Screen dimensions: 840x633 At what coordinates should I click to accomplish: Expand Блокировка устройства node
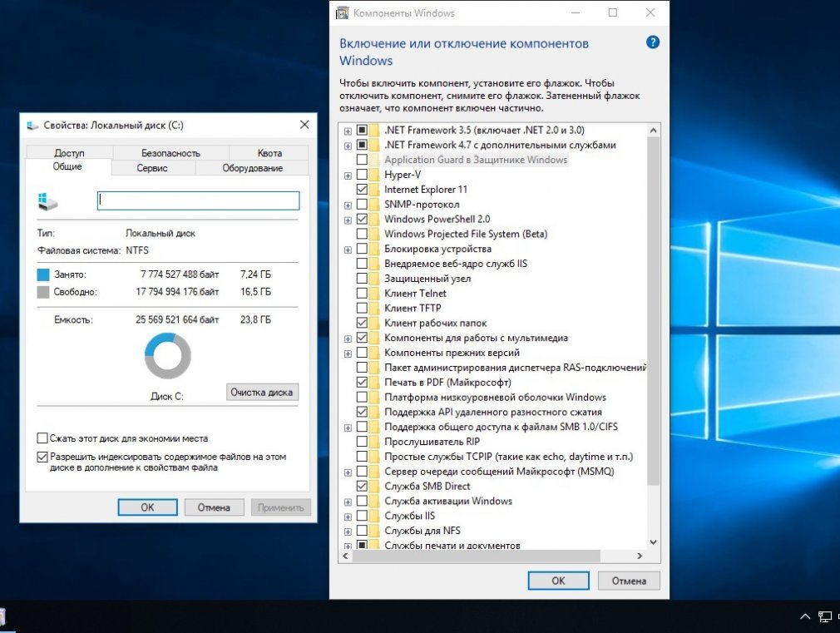point(348,250)
